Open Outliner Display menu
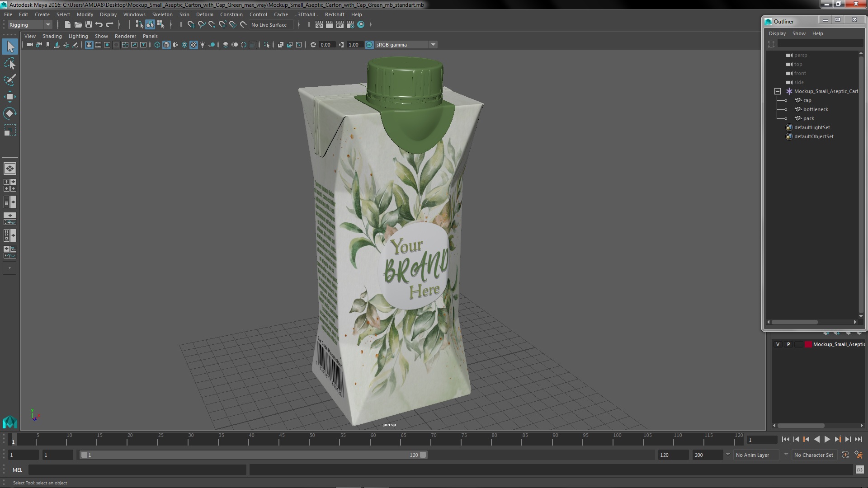868x488 pixels. (x=777, y=33)
